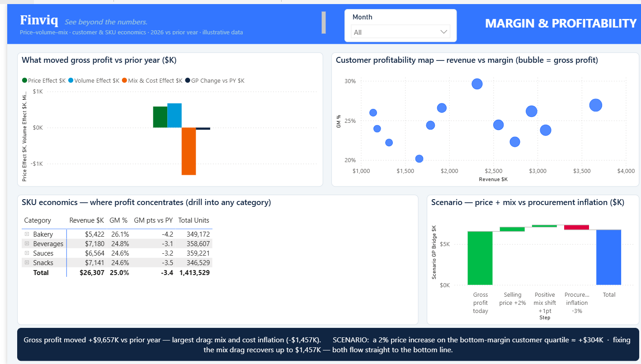The image size is (641, 364).
Task: Click the Customer profitability map title
Action: 467,60
